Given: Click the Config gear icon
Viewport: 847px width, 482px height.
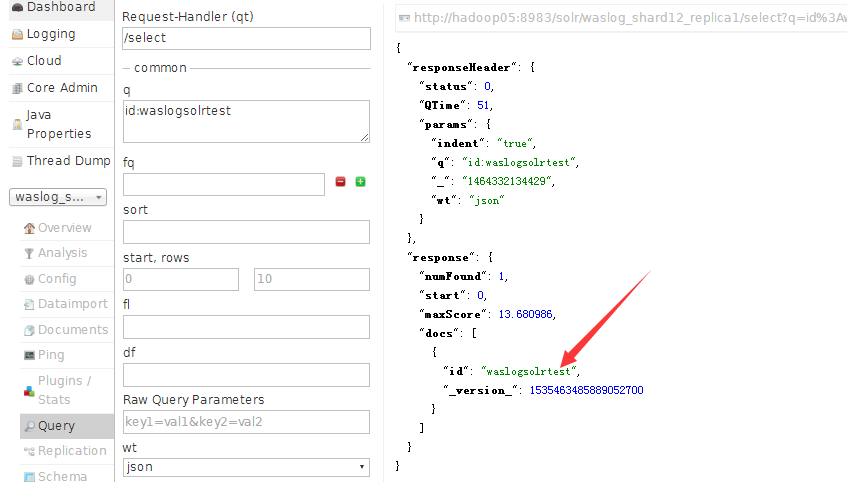Looking at the screenshot, I should tap(29, 279).
